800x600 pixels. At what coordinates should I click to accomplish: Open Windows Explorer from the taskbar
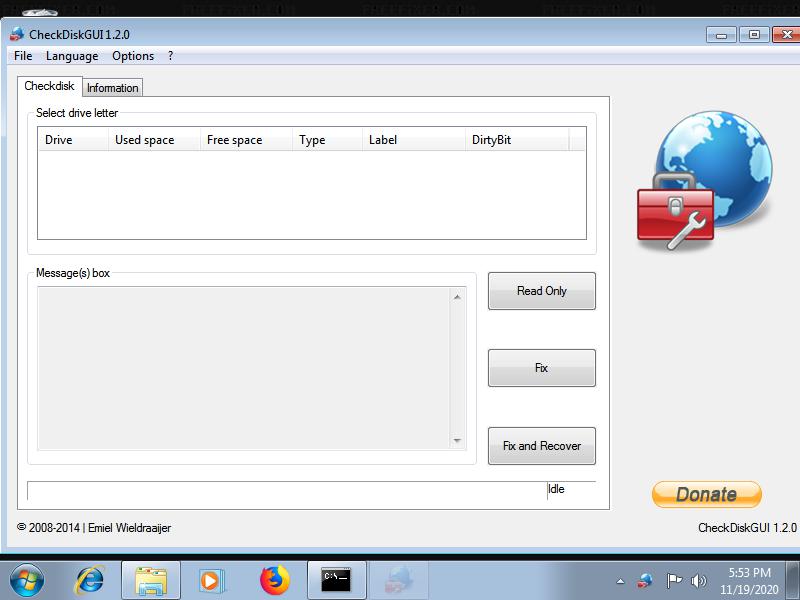coord(151,580)
